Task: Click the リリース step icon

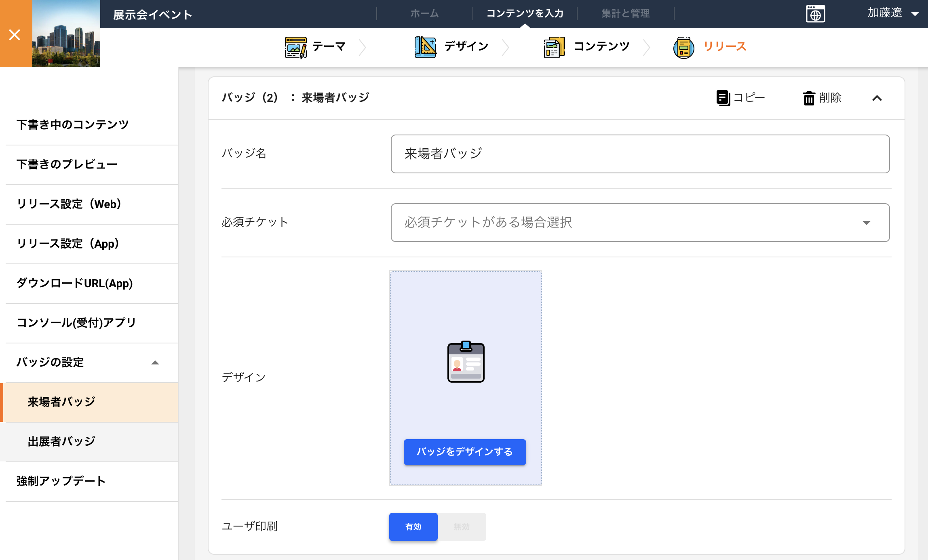Action: pos(684,47)
